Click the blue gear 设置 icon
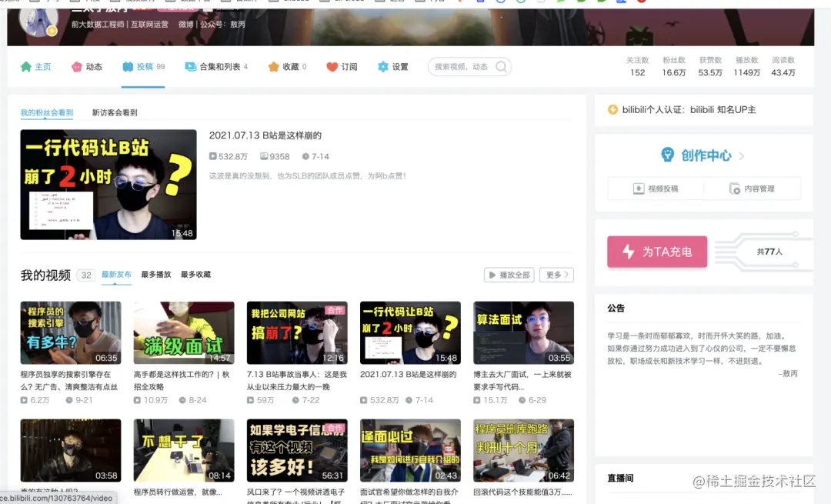This screenshot has width=831, height=504. (382, 67)
